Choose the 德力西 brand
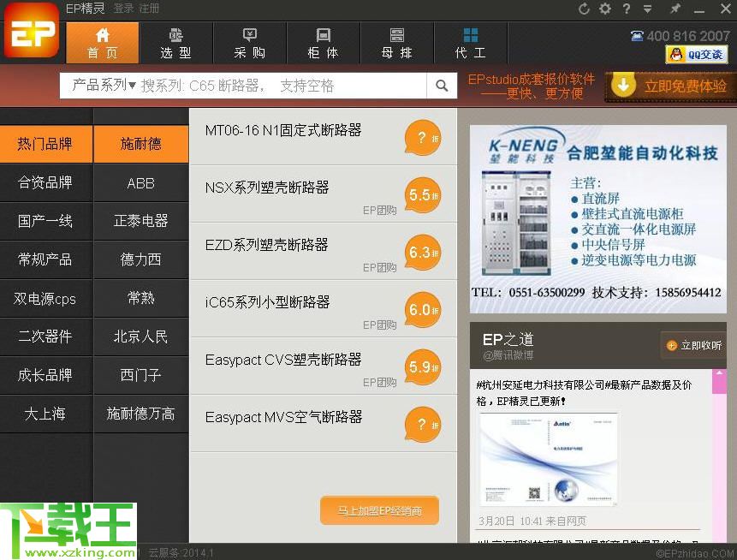The image size is (737, 560). tap(141, 259)
